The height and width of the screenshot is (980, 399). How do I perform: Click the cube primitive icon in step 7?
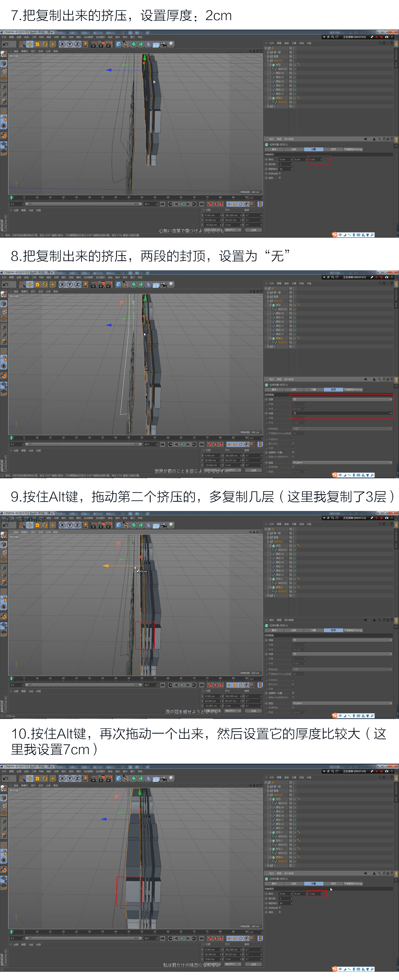click(119, 45)
